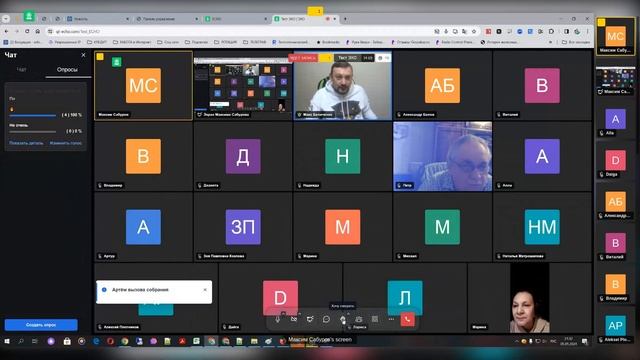Switch to the first browser tab
640x360 pixels.
(x=98, y=19)
